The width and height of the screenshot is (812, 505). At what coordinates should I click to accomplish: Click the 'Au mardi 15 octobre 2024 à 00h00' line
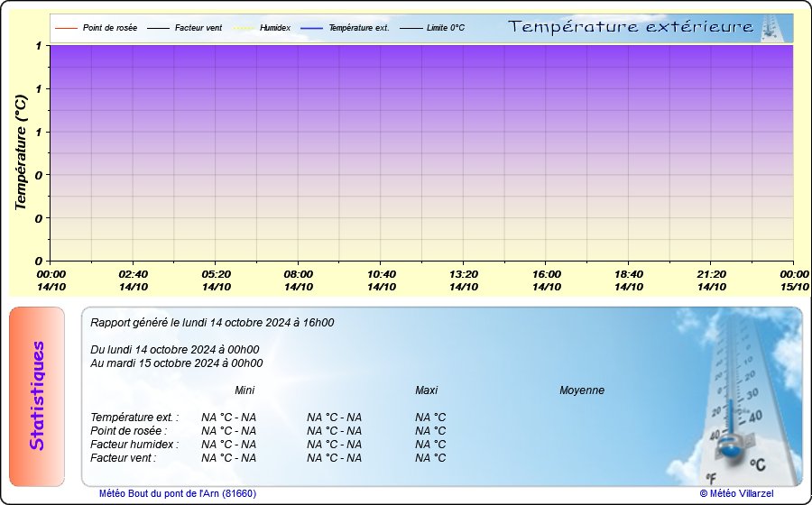(177, 363)
